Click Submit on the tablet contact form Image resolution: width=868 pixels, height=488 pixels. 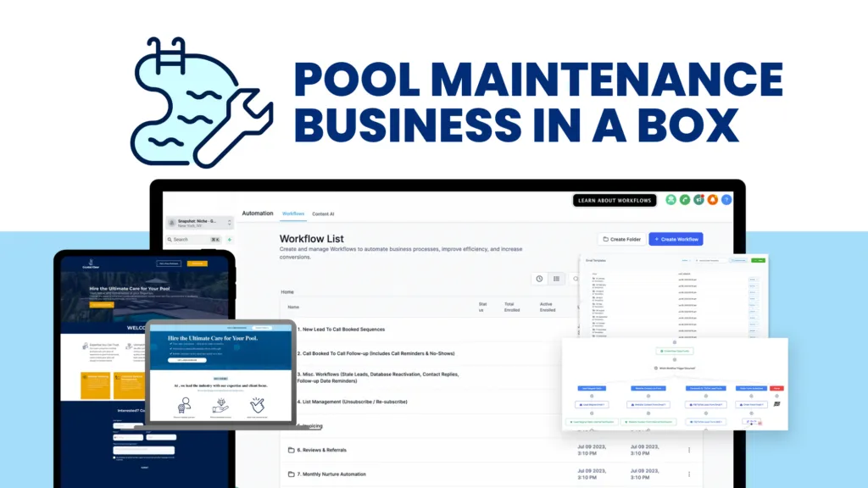tap(144, 468)
